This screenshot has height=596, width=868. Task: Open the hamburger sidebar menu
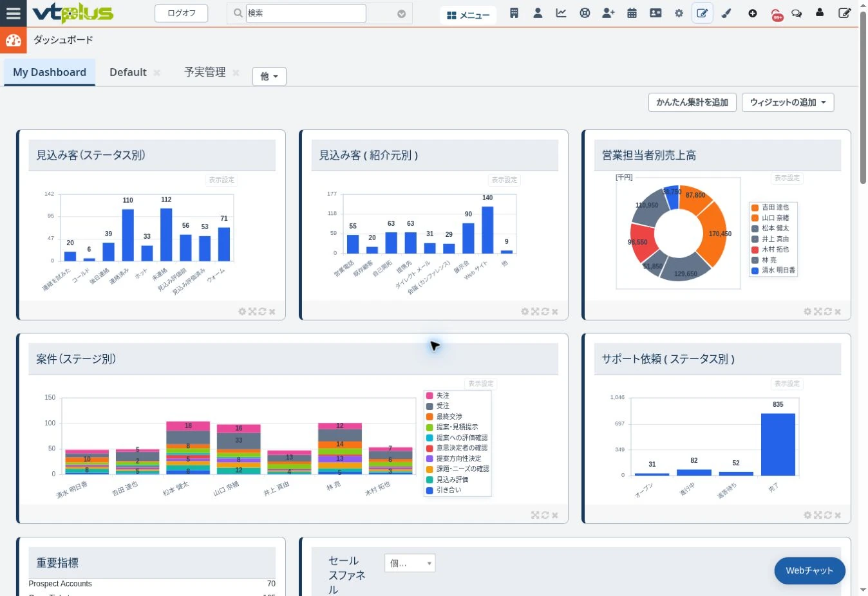pyautogui.click(x=13, y=13)
